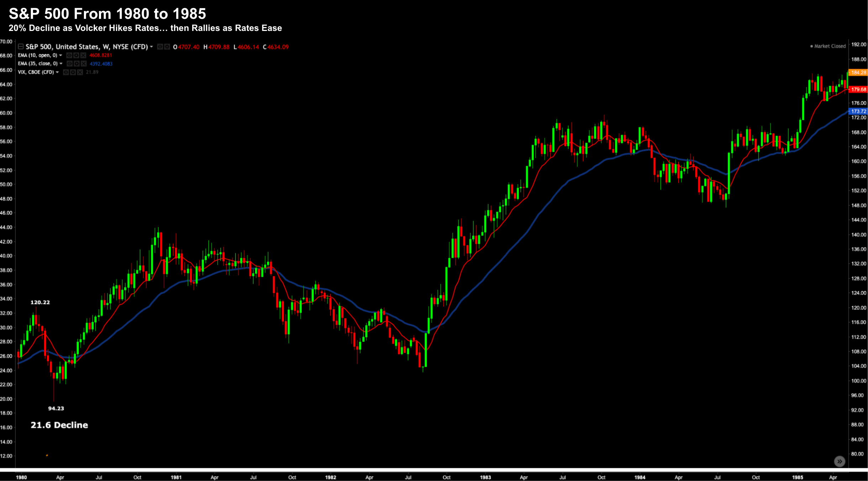Open the VIX, CBOE (CFD) dropdown arrow
The width and height of the screenshot is (868, 481).
pyautogui.click(x=57, y=72)
